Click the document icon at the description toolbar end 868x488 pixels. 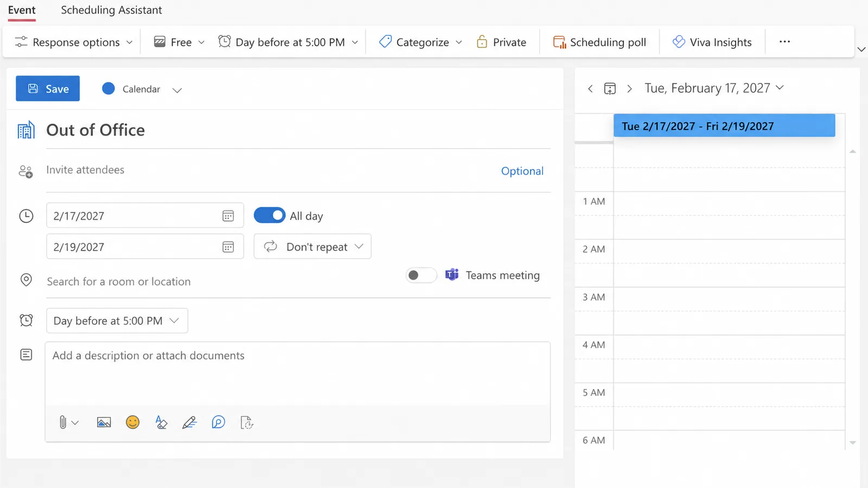(247, 422)
